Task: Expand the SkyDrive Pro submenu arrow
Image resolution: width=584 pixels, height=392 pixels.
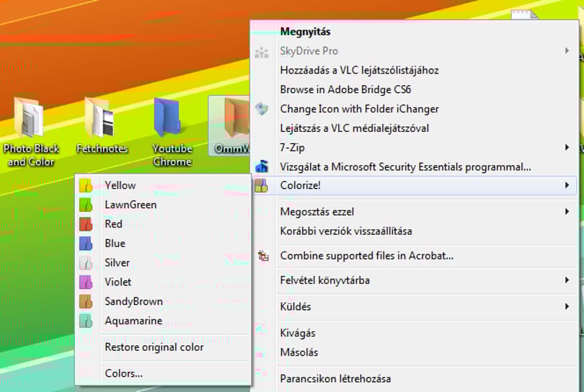Action: 567,50
